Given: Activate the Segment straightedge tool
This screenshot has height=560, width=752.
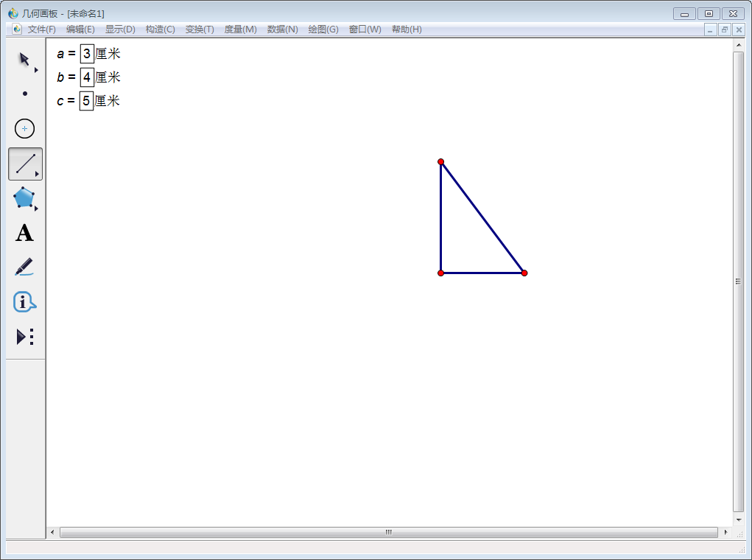Looking at the screenshot, I should click(25, 164).
